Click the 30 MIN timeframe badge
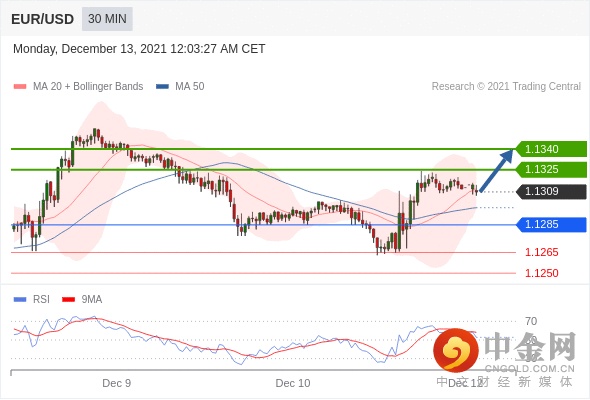Image resolution: width=590 pixels, height=400 pixels. pos(107,19)
